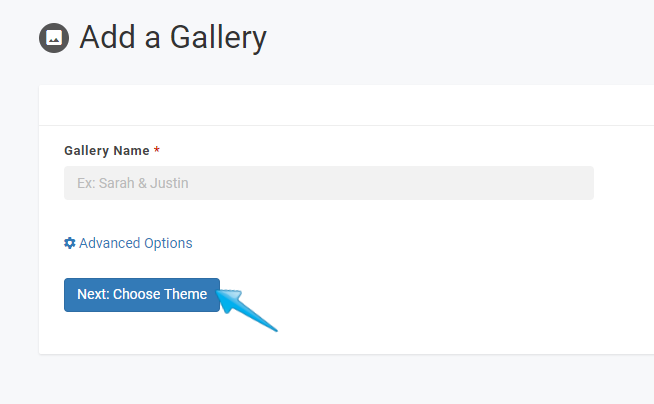Show the advanced gallery settings
Image resolution: width=654 pixels, height=404 pixels.
tap(128, 243)
